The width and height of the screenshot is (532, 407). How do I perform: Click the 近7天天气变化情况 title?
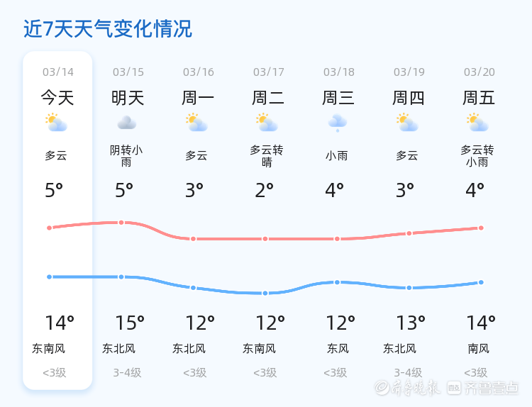tap(108, 29)
